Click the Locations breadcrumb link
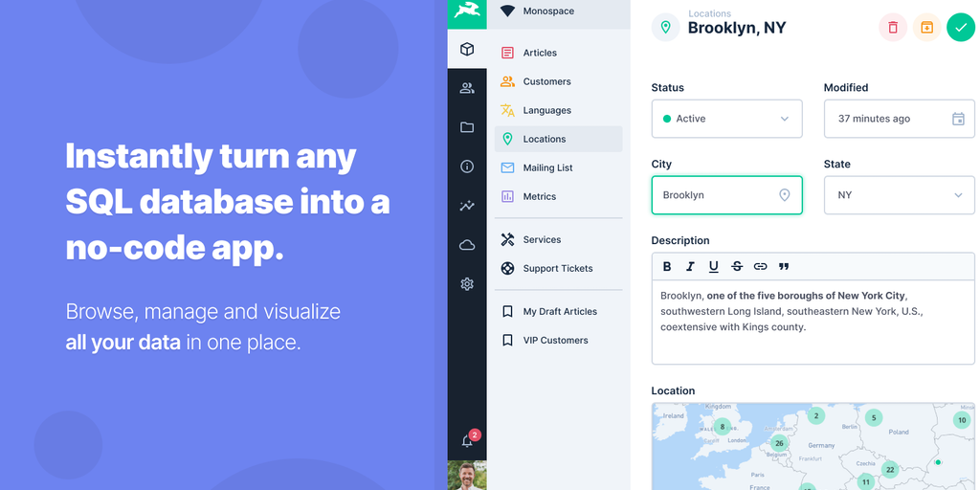Image resolution: width=980 pixels, height=490 pixels. (x=709, y=13)
